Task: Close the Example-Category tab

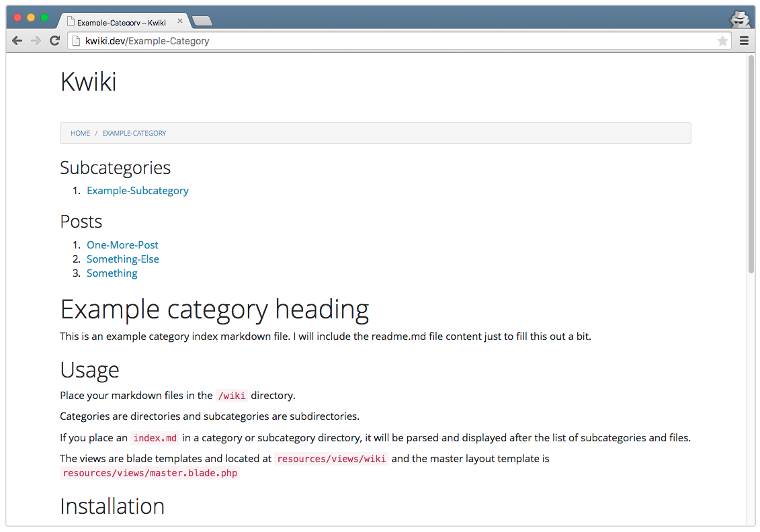Action: pos(180,21)
